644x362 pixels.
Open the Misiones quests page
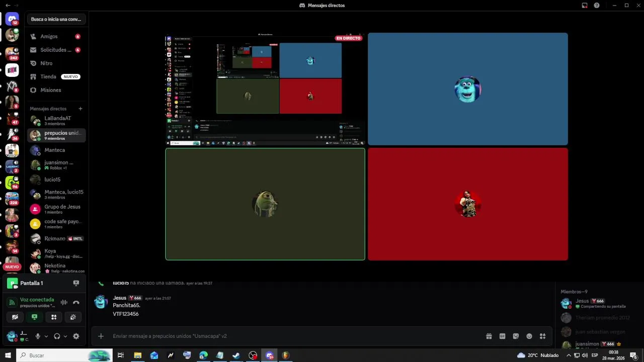point(55,90)
